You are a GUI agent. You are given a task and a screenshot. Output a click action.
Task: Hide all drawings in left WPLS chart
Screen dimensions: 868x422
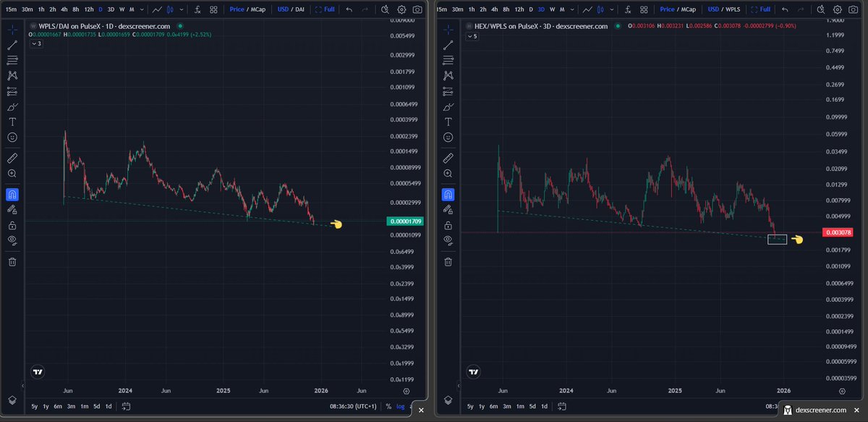click(x=12, y=240)
